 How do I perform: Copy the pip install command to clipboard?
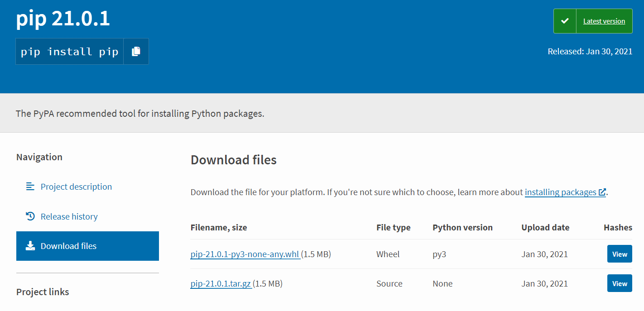(136, 52)
